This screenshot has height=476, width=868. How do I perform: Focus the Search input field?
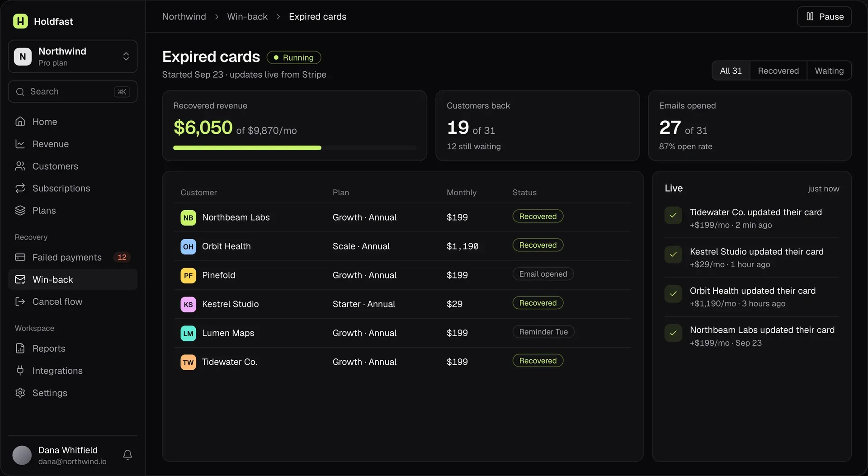click(x=73, y=92)
